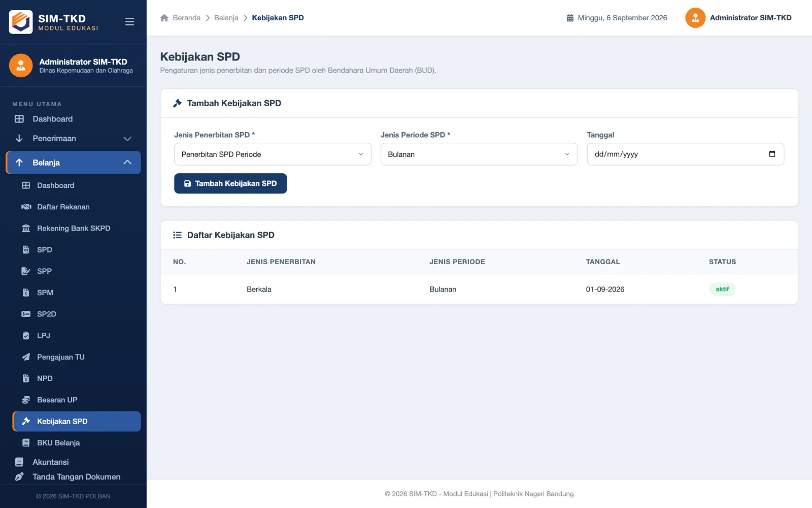Open the Jenis Periode SPD dropdown
Viewport: 812px width, 508px height.
click(x=479, y=154)
